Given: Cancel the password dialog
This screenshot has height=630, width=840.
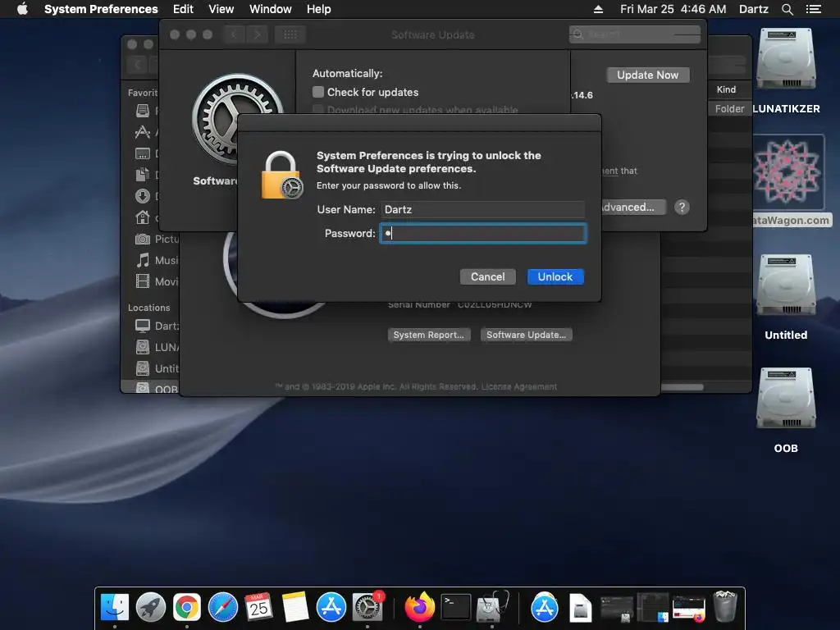Looking at the screenshot, I should click(x=487, y=277).
